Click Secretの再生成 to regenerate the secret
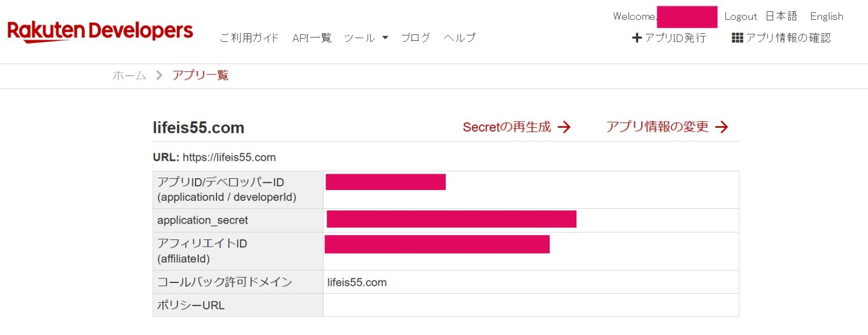The height and width of the screenshot is (335, 868). (507, 127)
